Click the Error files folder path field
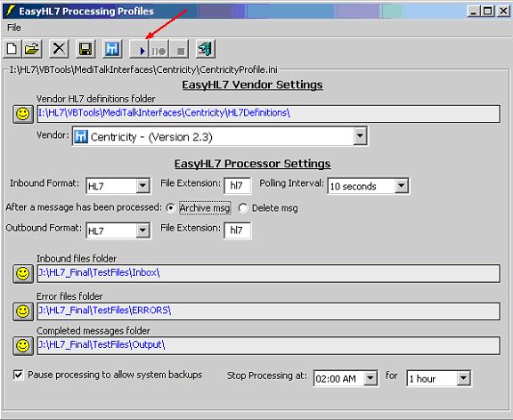 tap(269, 311)
